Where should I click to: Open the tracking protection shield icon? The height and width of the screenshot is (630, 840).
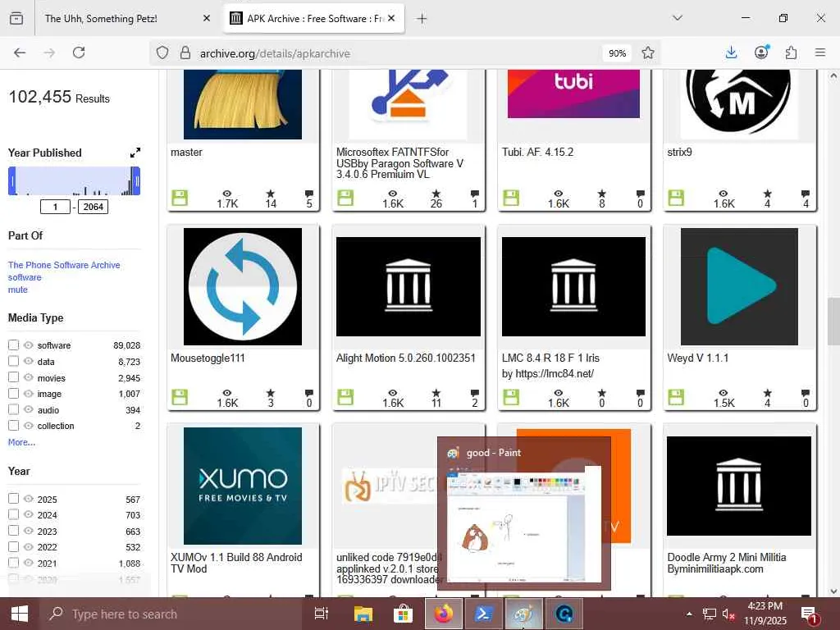[162, 53]
